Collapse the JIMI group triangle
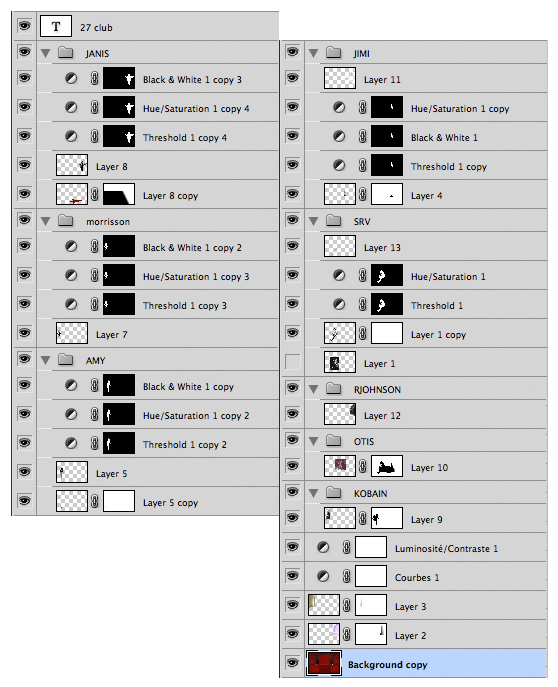This screenshot has width=558, height=687. [x=314, y=53]
